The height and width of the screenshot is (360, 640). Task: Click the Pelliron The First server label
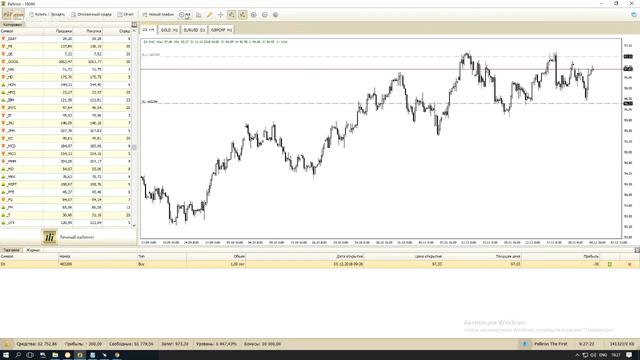tap(551, 344)
